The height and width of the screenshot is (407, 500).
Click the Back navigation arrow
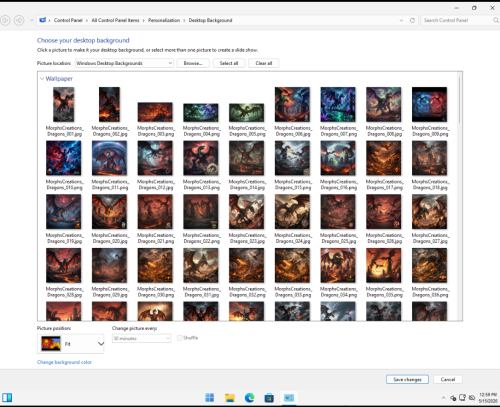click(5, 20)
